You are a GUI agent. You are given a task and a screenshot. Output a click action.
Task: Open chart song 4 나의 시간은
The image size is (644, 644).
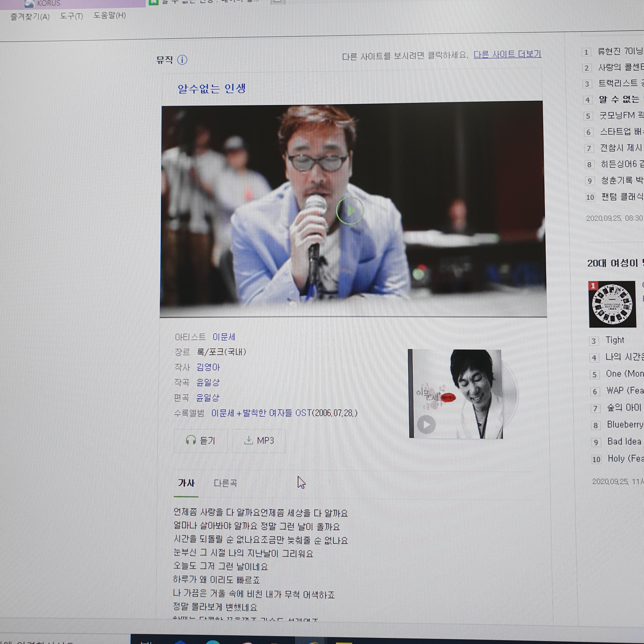click(x=625, y=357)
